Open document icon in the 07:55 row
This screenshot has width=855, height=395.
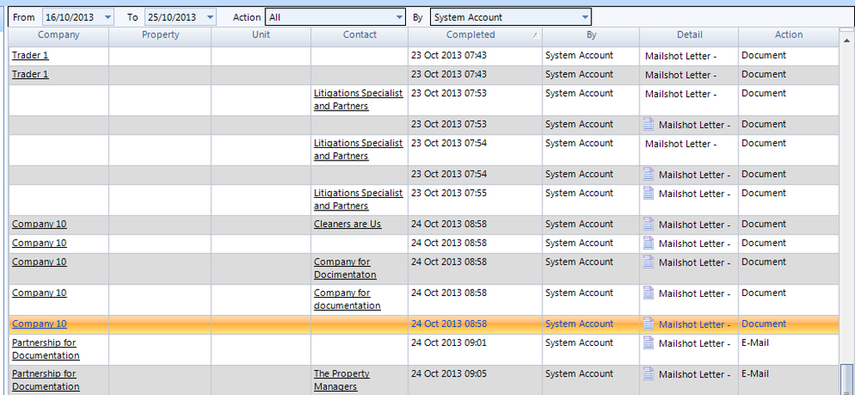pyautogui.click(x=648, y=193)
